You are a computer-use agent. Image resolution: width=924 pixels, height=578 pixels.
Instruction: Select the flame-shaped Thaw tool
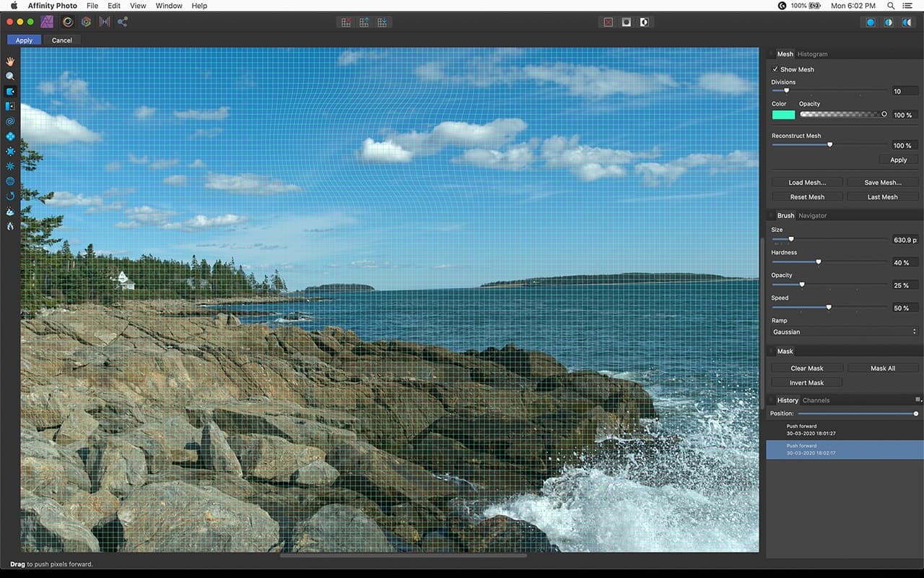click(10, 226)
